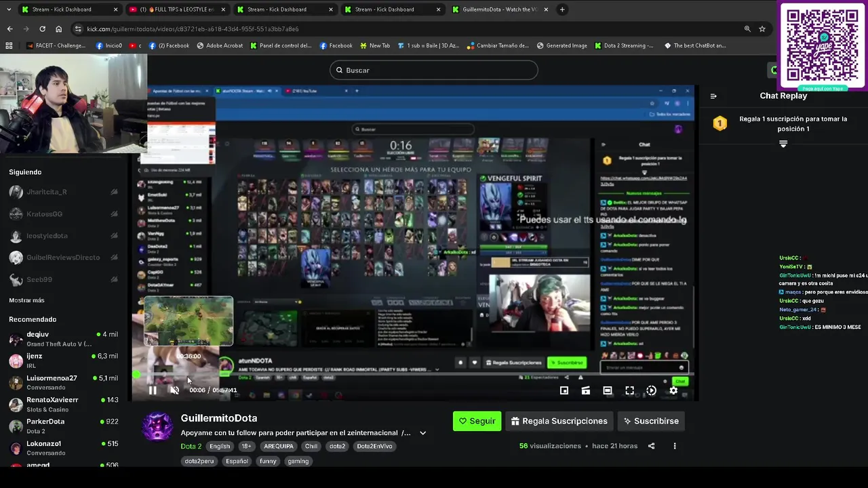868x488 pixels.
Task: Open The best ChatBot bookmark
Action: (695, 45)
